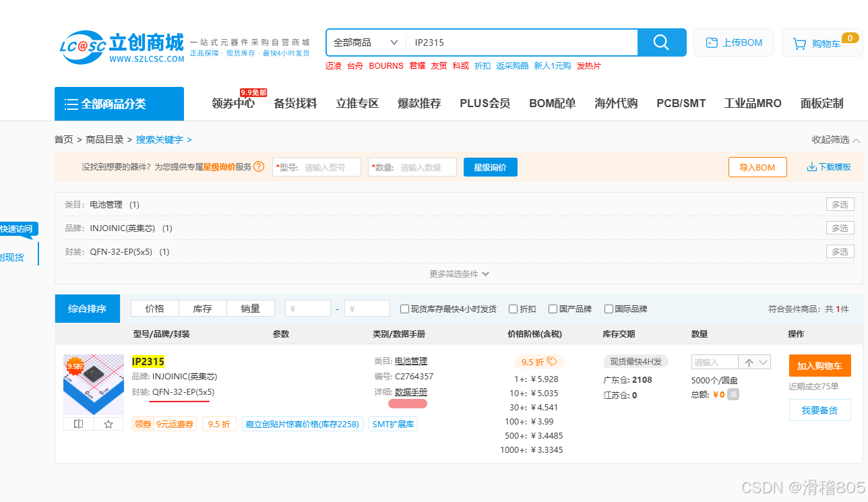Click the hamburger icon in 全部商品分类
This screenshot has height=502, width=868.
(71, 104)
